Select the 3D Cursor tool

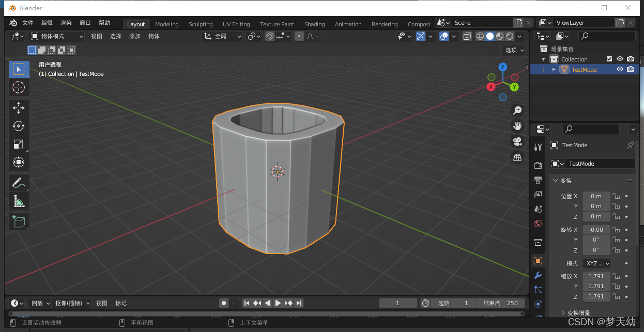pyautogui.click(x=19, y=87)
